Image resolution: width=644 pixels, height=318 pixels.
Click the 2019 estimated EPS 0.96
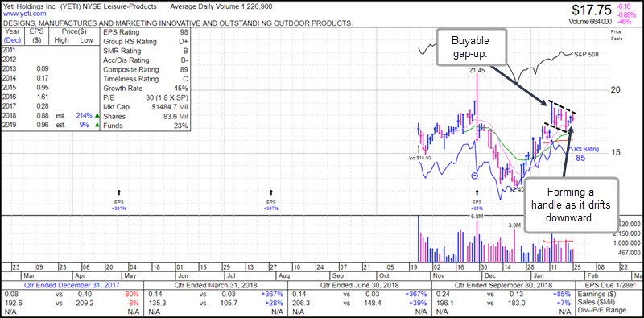[42, 126]
